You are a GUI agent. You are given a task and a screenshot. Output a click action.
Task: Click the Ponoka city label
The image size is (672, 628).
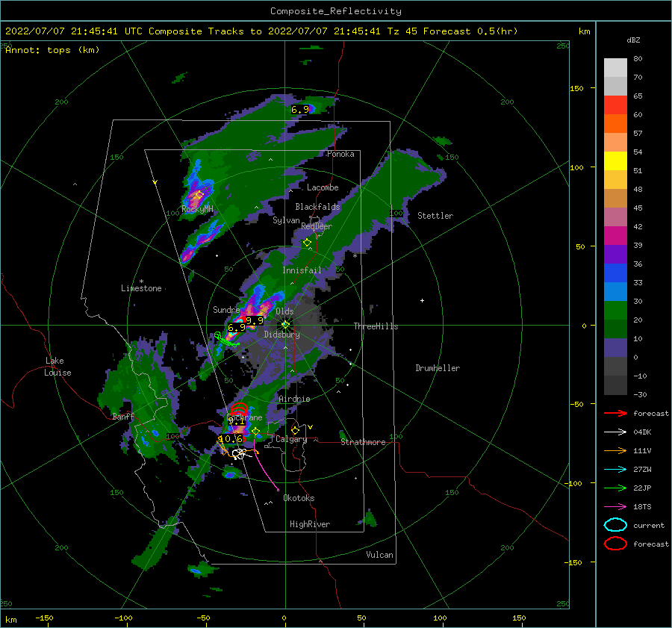[340, 154]
